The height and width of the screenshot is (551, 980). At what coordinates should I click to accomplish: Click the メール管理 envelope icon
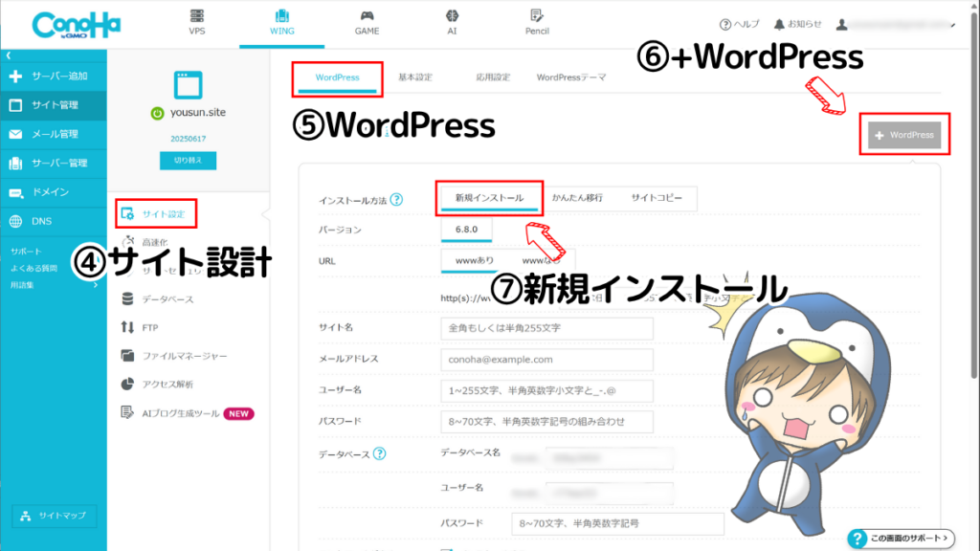coord(15,134)
